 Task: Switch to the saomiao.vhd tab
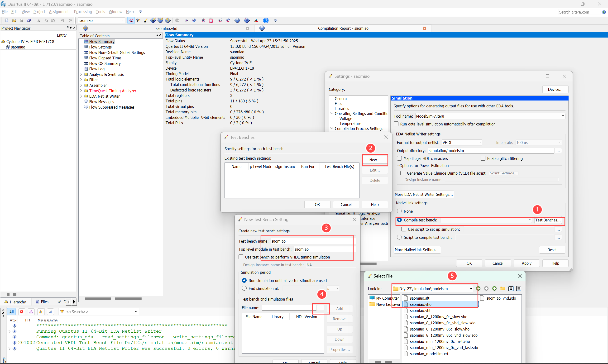tap(166, 28)
